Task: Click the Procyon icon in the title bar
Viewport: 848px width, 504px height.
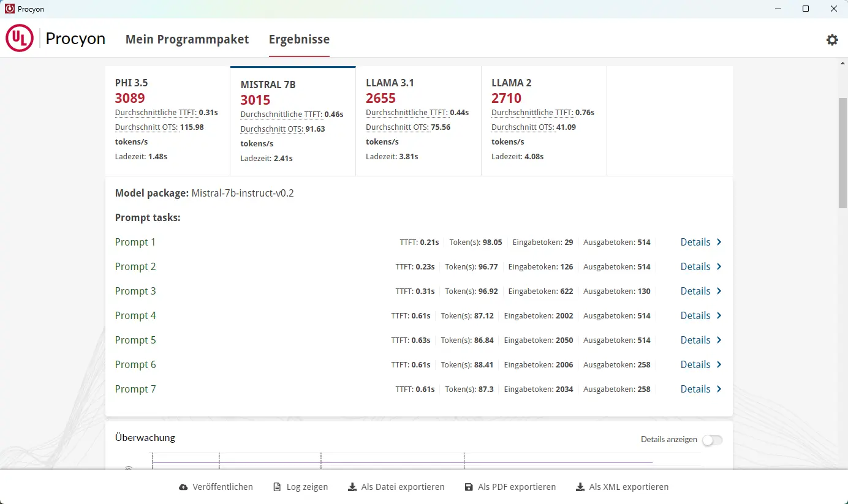Action: (x=9, y=9)
